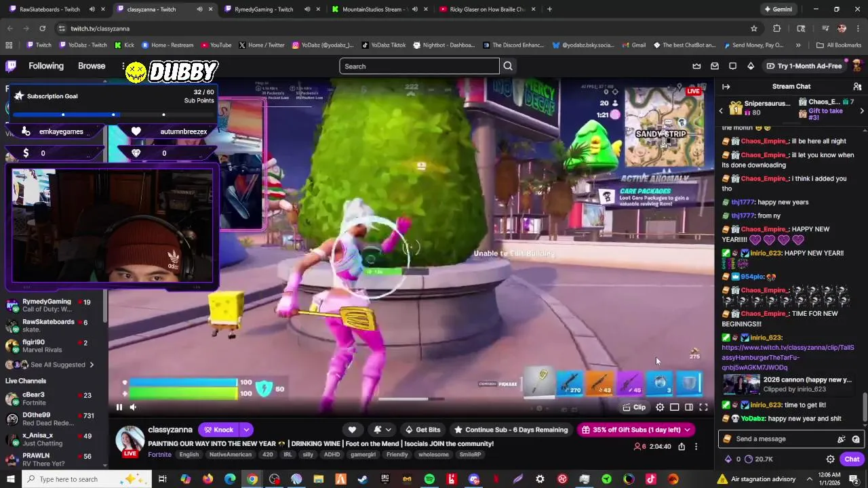Open the stream more options menu

tap(696, 447)
